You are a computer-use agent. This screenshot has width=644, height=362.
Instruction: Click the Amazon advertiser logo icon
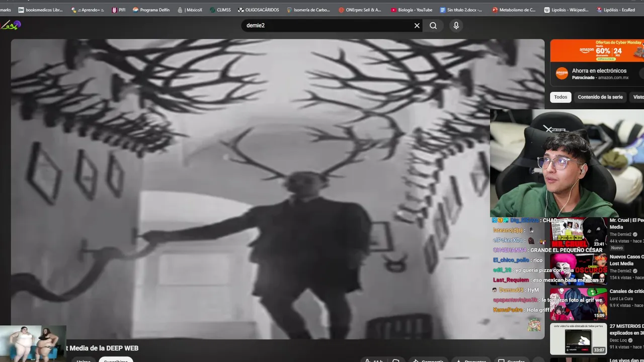pyautogui.click(x=561, y=73)
